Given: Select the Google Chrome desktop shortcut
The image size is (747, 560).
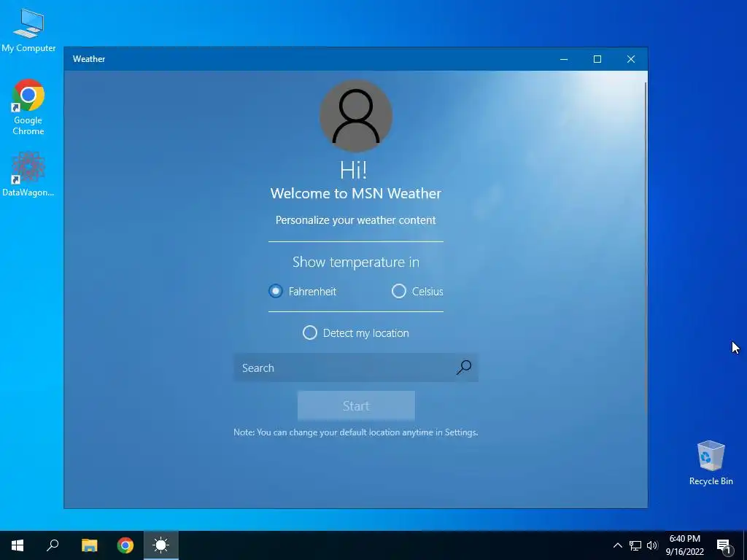Looking at the screenshot, I should (x=28, y=107).
